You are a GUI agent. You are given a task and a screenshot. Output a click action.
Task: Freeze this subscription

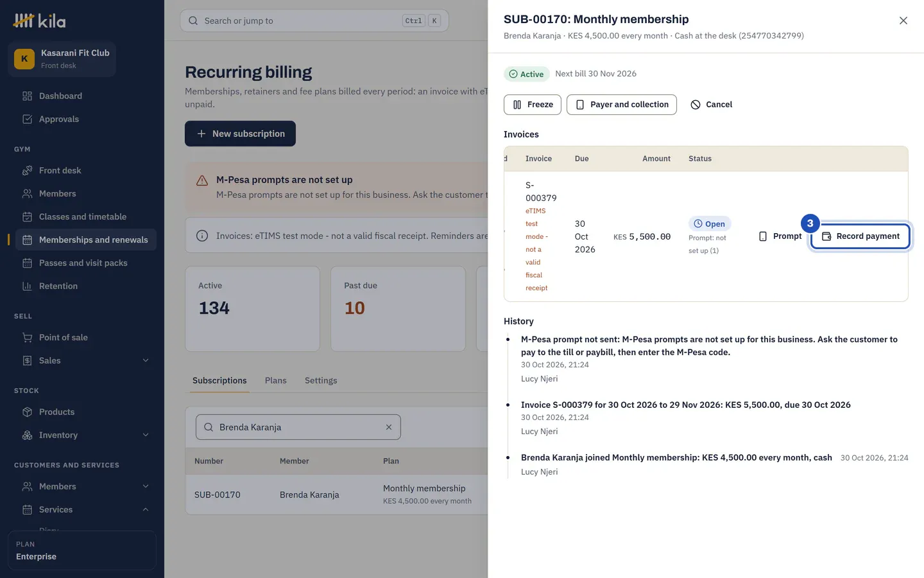tap(533, 105)
